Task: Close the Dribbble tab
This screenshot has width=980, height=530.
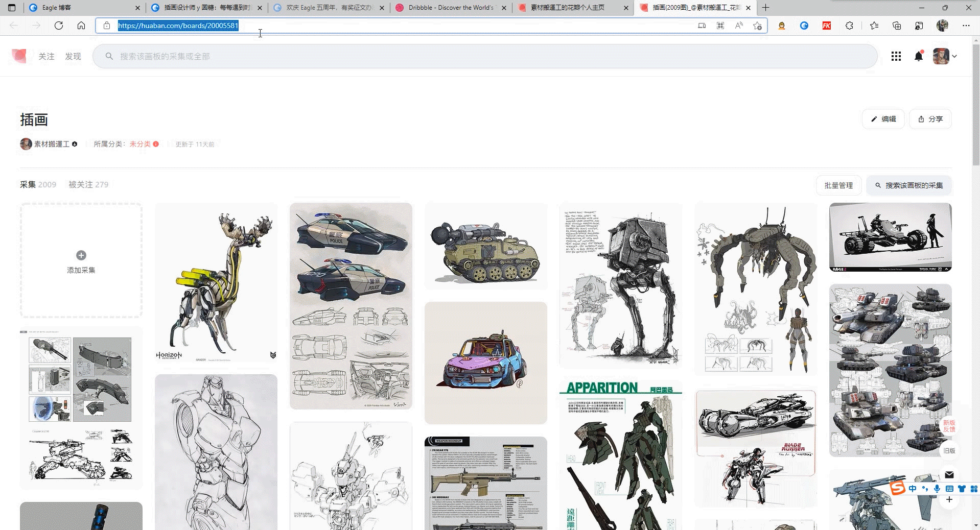Action: pyautogui.click(x=504, y=8)
